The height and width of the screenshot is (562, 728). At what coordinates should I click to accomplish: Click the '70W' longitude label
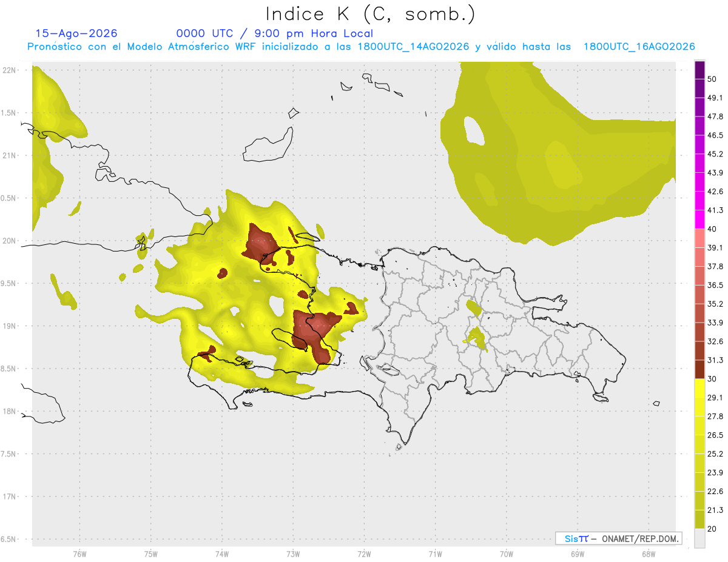(507, 553)
